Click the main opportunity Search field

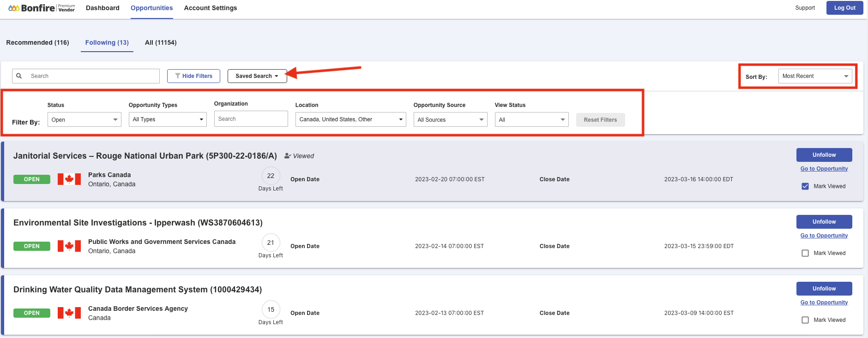(x=86, y=76)
